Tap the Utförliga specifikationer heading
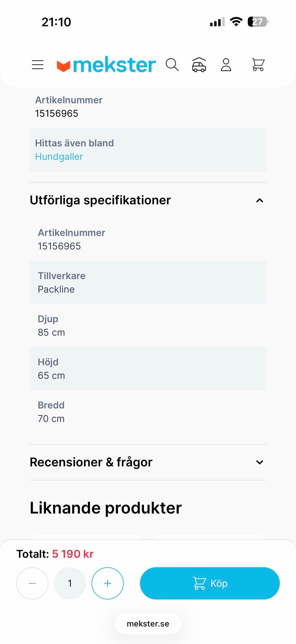 100,200
